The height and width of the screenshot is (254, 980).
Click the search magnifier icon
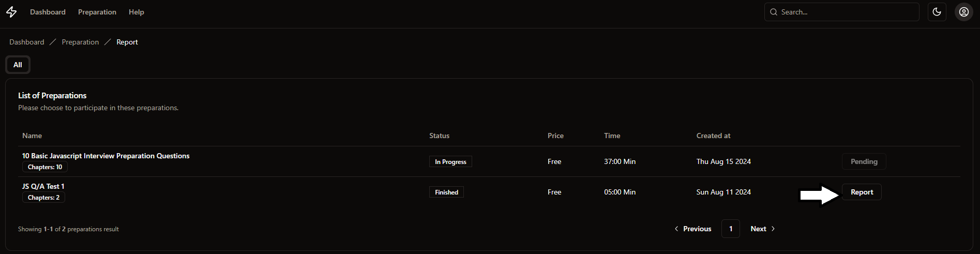774,12
